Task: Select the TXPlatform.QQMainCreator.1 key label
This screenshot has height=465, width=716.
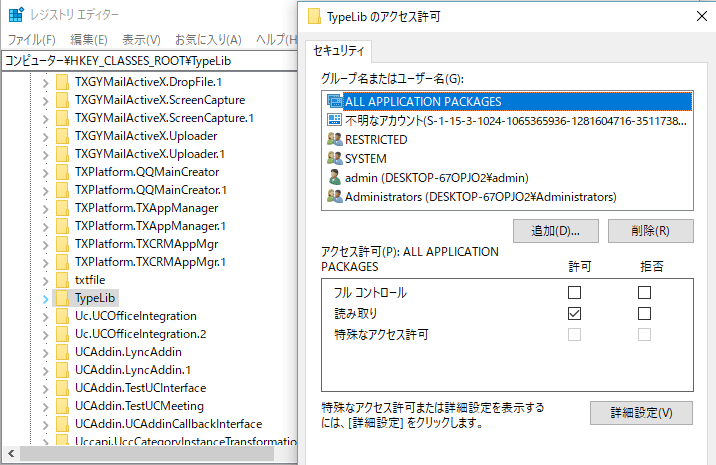Action: pos(151,190)
